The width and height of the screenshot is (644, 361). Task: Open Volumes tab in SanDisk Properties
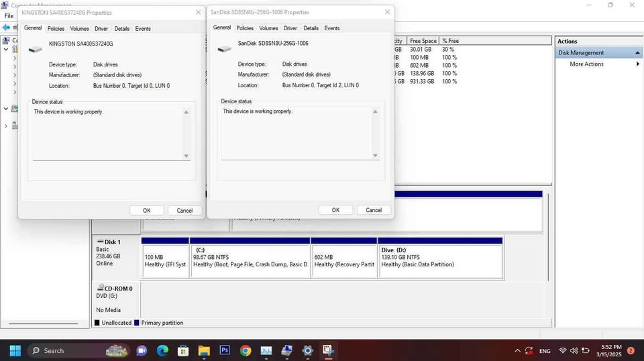pyautogui.click(x=268, y=28)
